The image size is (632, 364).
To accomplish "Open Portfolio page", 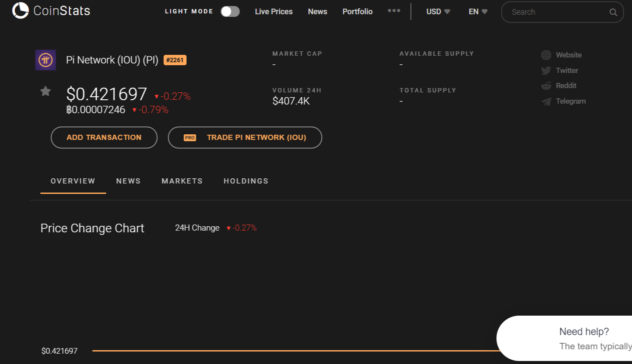I will 357,12.
